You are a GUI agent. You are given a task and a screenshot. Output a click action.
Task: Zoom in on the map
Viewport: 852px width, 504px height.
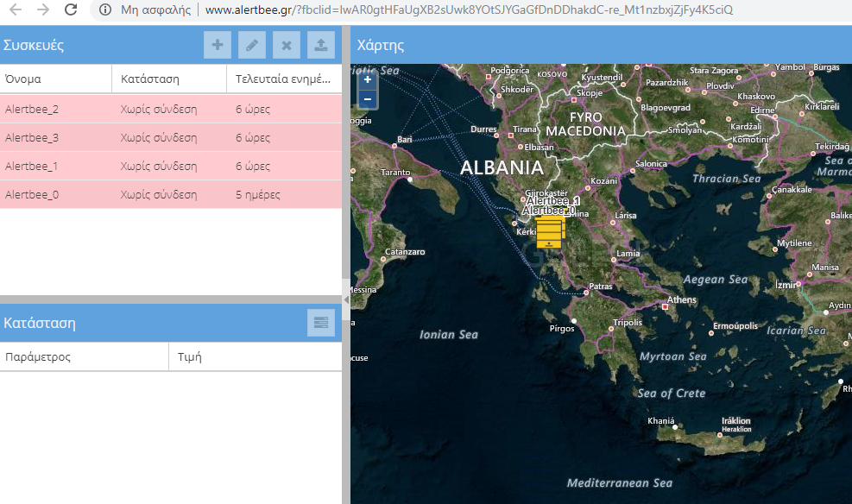pyautogui.click(x=368, y=80)
